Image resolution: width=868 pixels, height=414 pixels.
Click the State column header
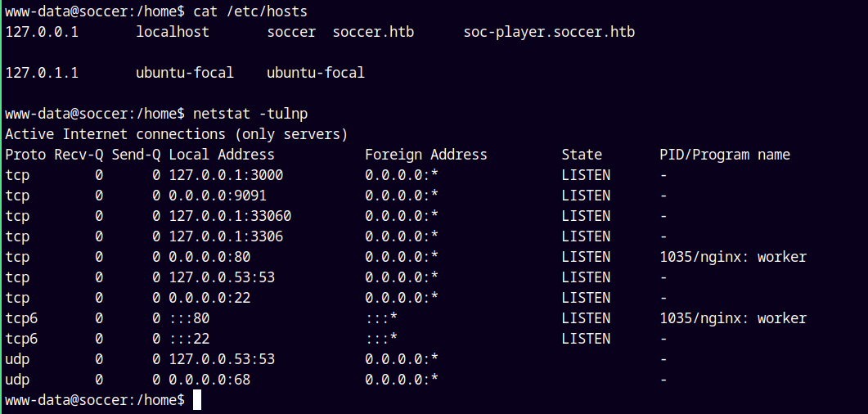tap(582, 155)
